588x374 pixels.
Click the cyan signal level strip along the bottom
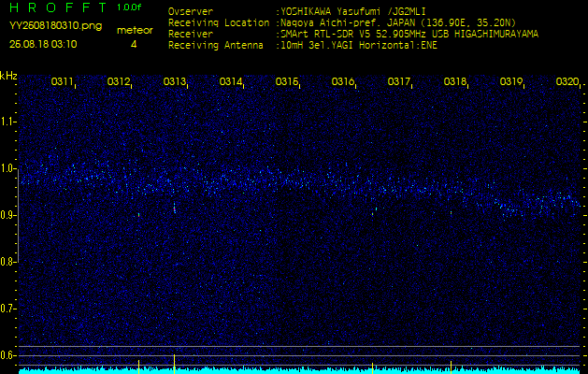[300, 371]
